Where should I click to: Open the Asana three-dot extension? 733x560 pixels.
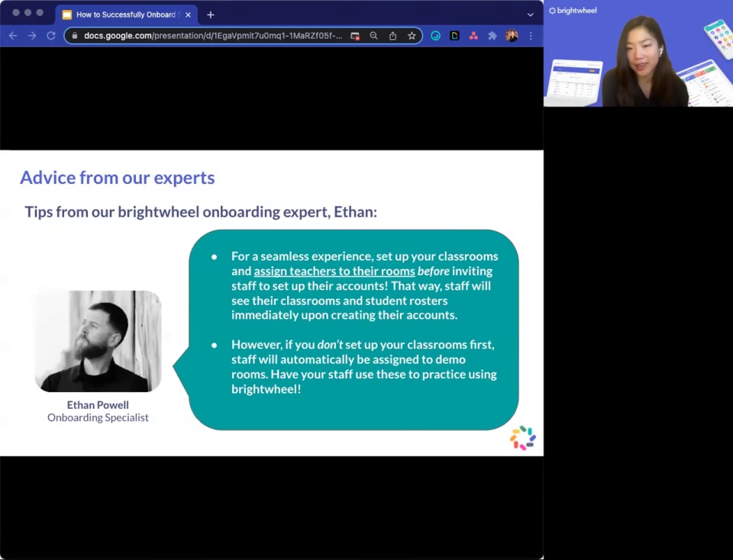(473, 36)
